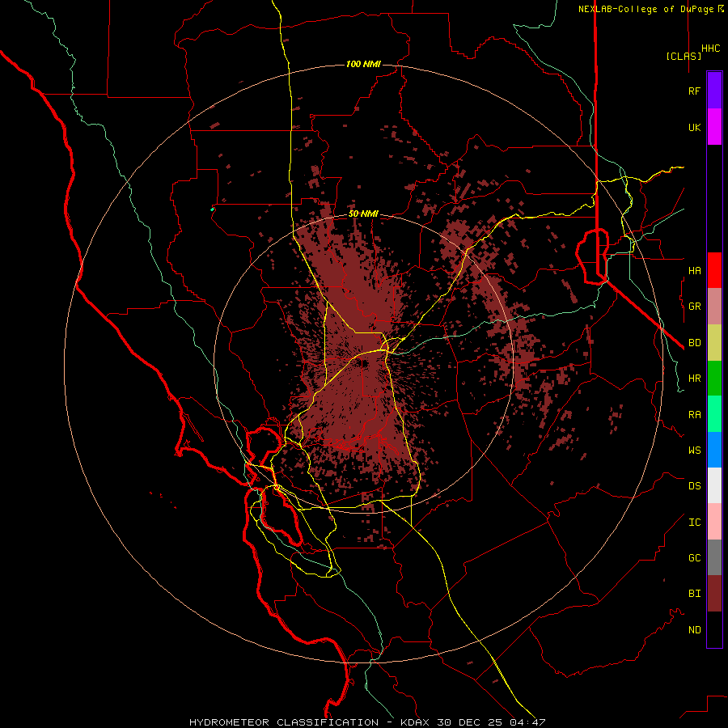Screen dimensions: 728x728
Task: Click the white DS legend swatch
Action: 714,485
